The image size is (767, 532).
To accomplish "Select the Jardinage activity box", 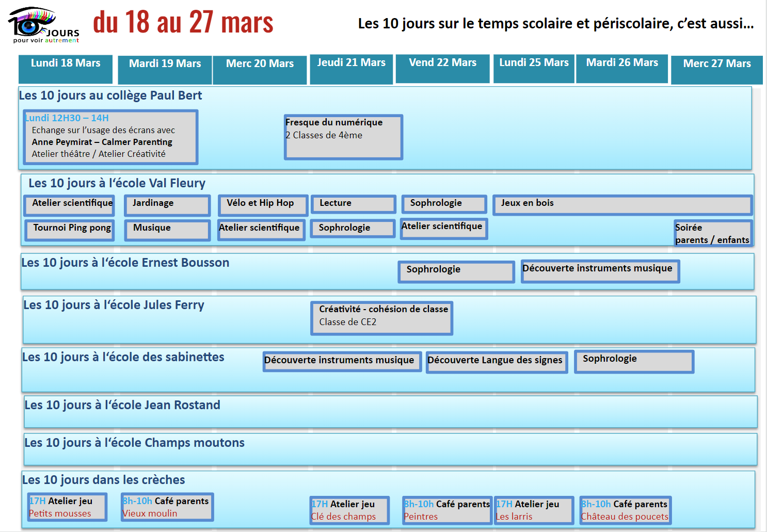I will pyautogui.click(x=167, y=205).
